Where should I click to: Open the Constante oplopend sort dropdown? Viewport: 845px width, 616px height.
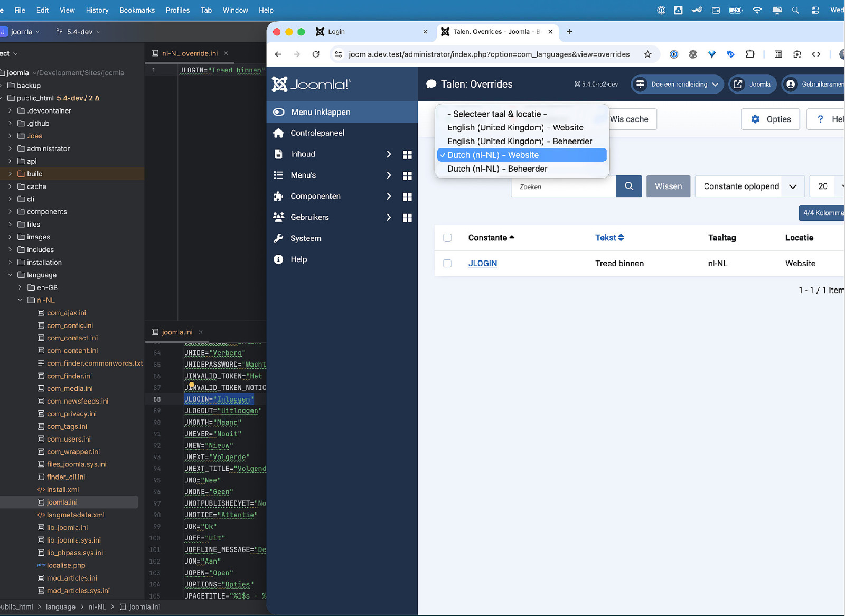point(749,186)
